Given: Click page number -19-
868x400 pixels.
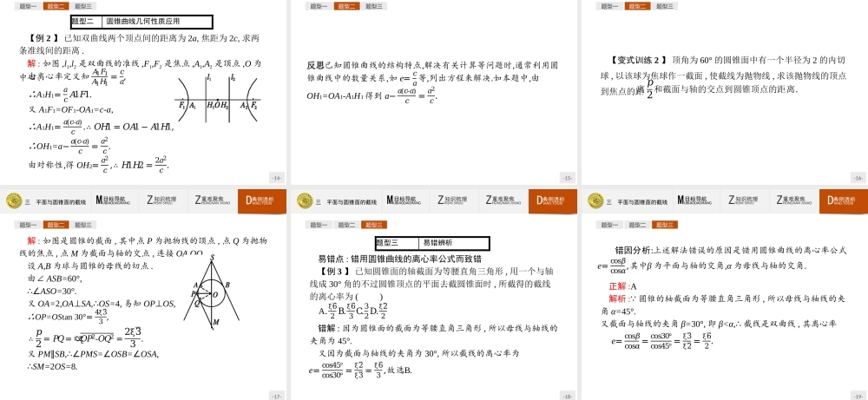Looking at the screenshot, I should (x=858, y=397).
